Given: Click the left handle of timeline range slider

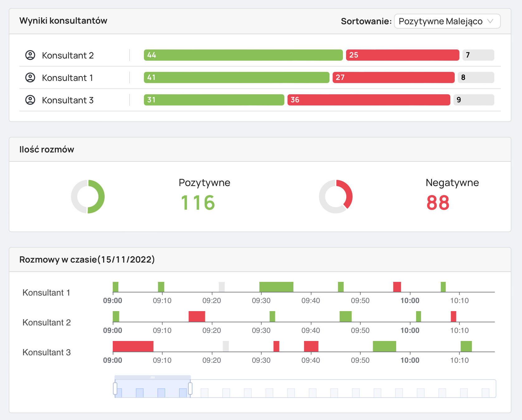Looking at the screenshot, I should [115, 389].
